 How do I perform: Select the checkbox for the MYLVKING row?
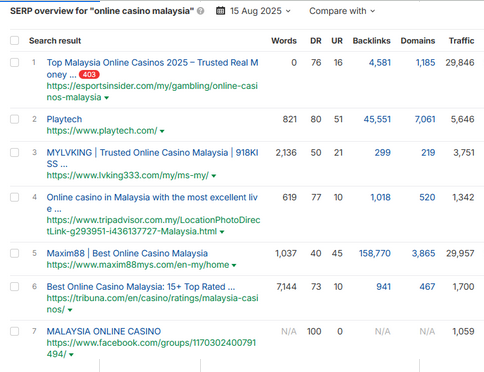tap(15, 153)
